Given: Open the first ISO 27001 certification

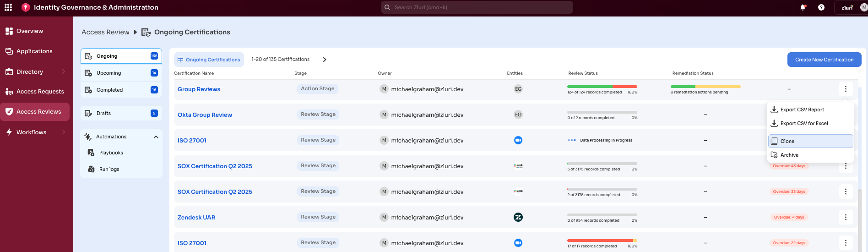Looking at the screenshot, I should tap(192, 141).
